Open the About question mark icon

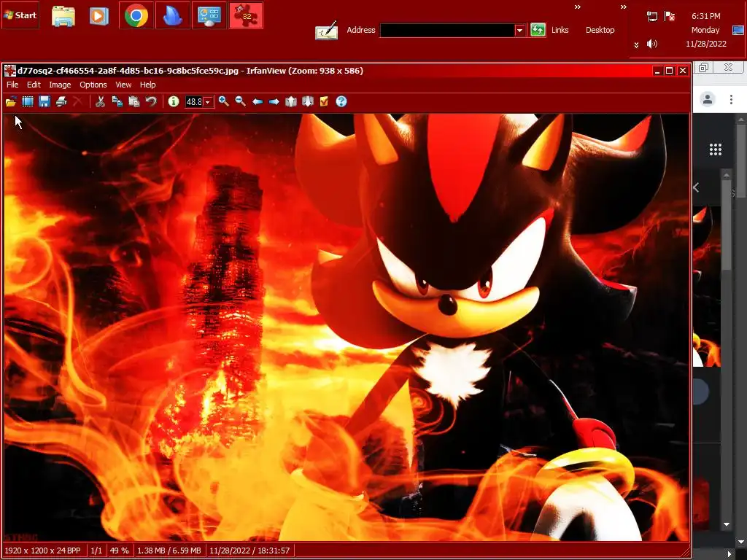point(341,101)
